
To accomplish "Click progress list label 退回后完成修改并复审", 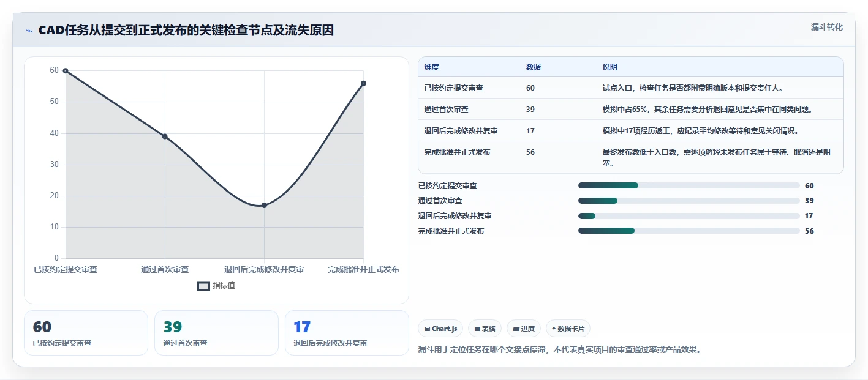I will (x=455, y=216).
